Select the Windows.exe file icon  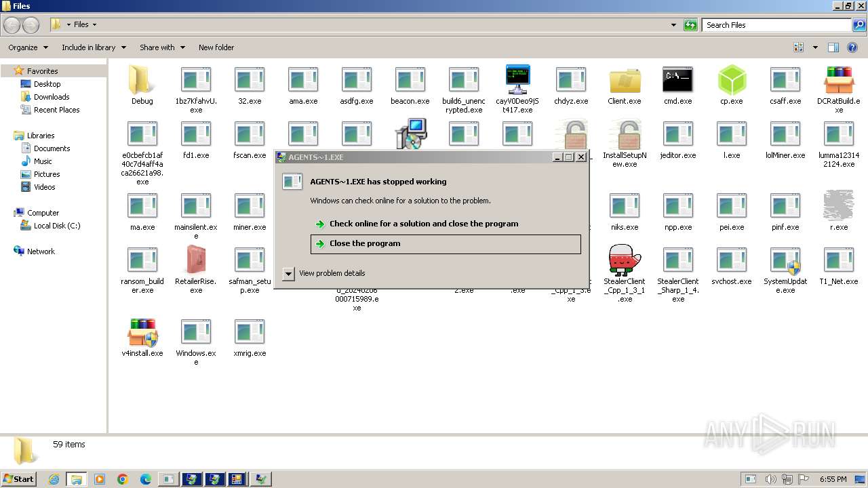point(195,332)
